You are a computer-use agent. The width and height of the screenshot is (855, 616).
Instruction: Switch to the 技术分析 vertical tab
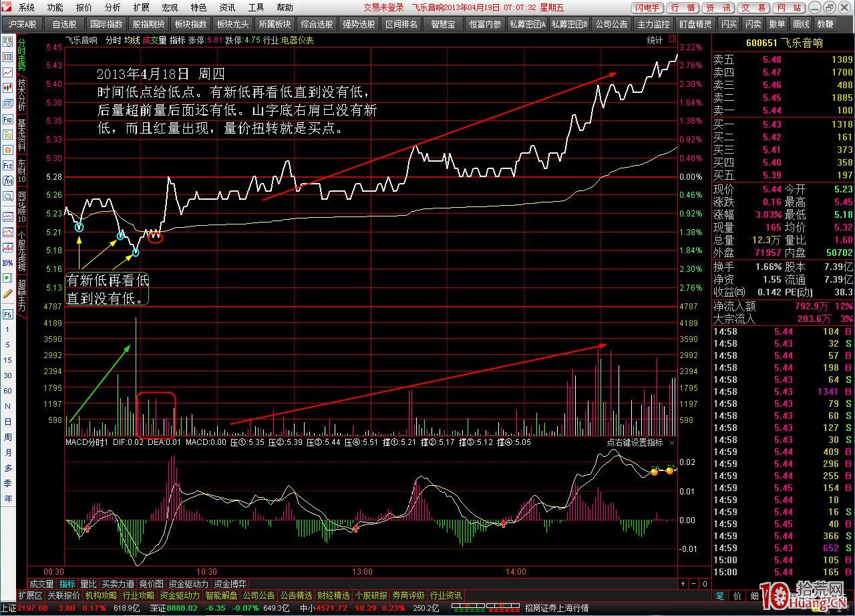tap(22, 96)
